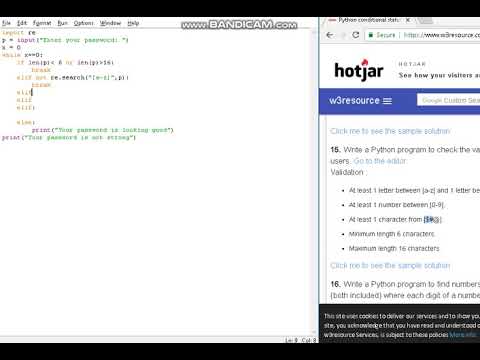Click the Secure padlock indicator
This screenshot has height=360, width=480.
pyautogui.click(x=382, y=35)
